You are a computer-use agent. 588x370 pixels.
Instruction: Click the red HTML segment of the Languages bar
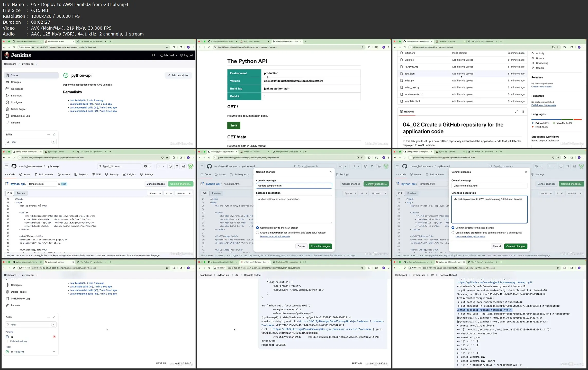click(x=578, y=120)
